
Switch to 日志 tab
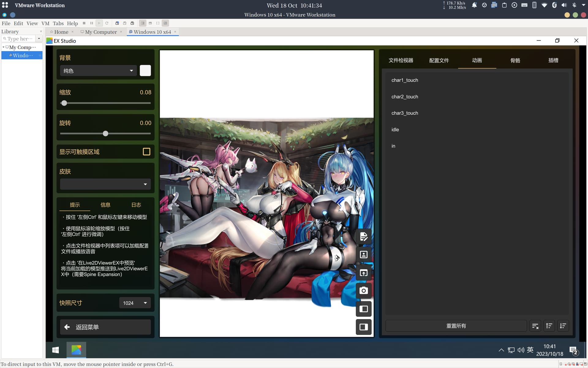[136, 205]
